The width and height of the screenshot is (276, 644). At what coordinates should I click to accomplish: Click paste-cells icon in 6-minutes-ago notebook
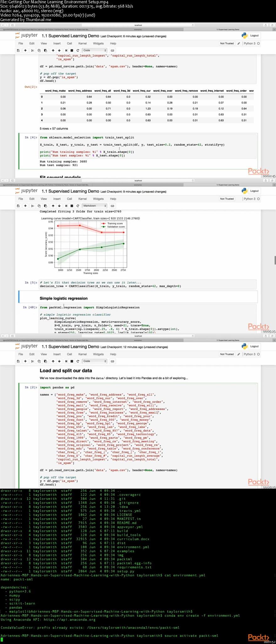46,50
